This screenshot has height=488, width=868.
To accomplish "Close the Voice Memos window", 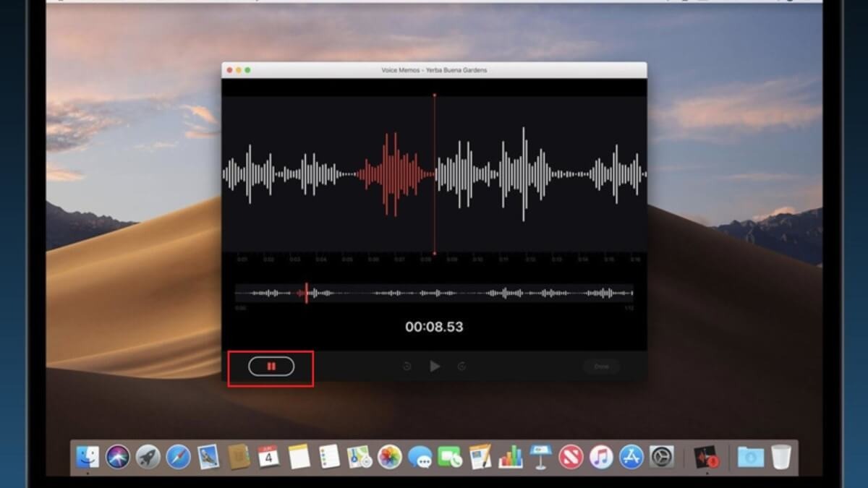I will [230, 70].
